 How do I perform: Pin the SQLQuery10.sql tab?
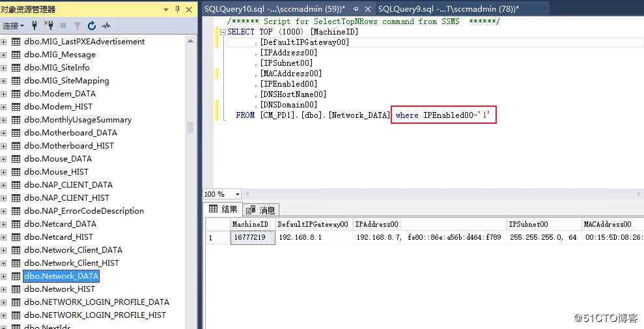(x=356, y=8)
